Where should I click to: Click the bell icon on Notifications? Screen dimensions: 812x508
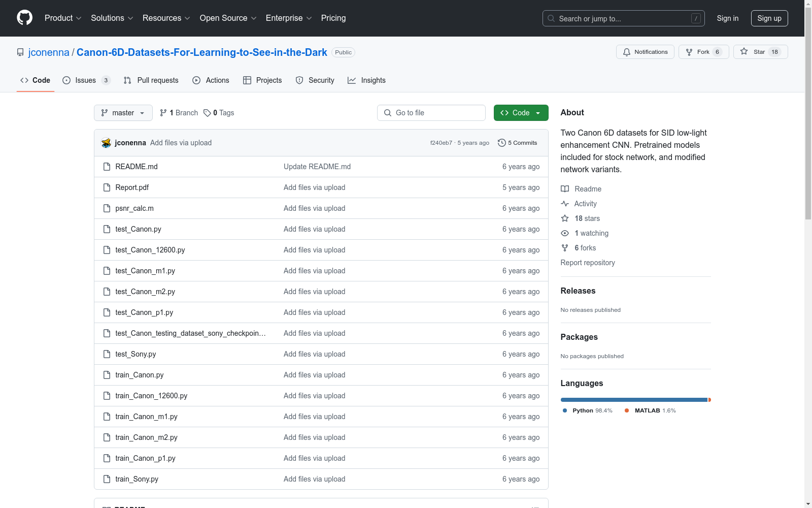click(x=627, y=52)
